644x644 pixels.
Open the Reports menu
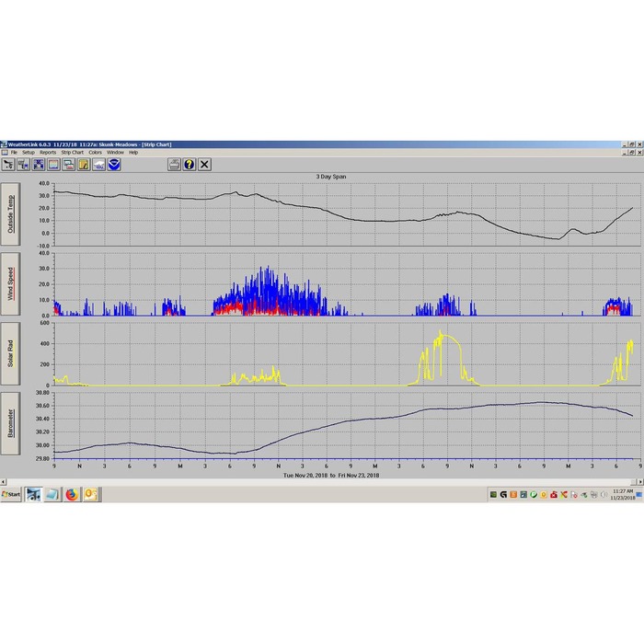(x=48, y=153)
